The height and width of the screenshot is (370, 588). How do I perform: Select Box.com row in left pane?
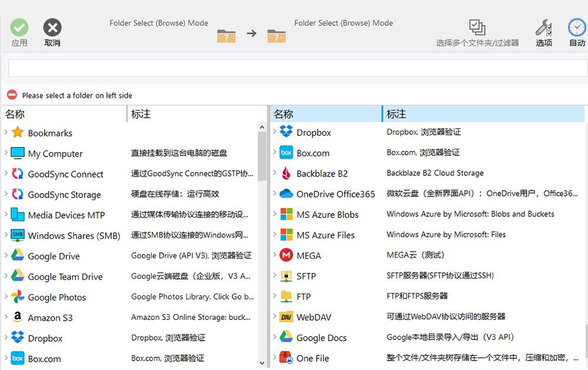pos(131,358)
